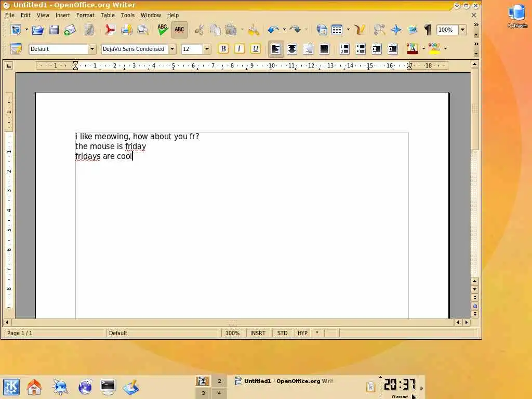Click the Untitled1 taskbar window button
The image size is (532, 399).
(283, 381)
